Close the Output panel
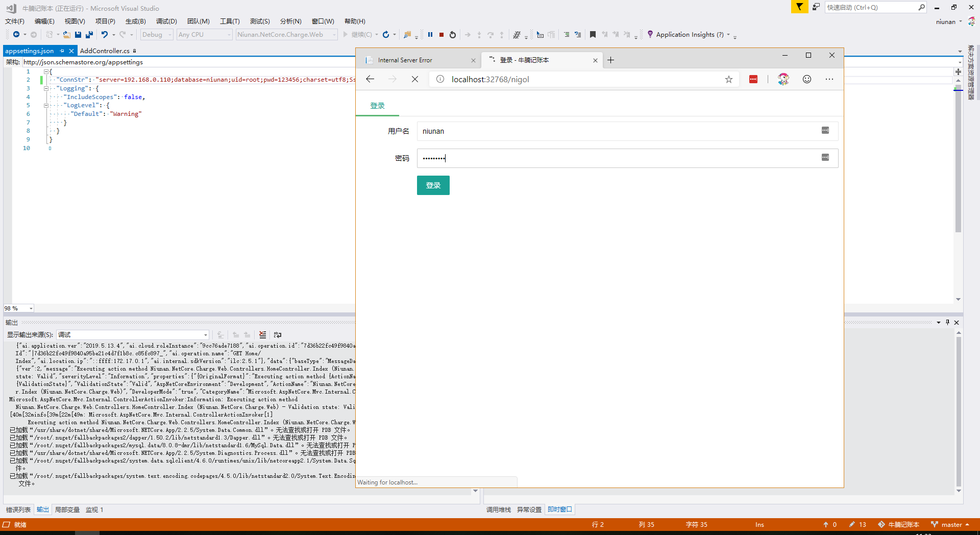 point(957,322)
